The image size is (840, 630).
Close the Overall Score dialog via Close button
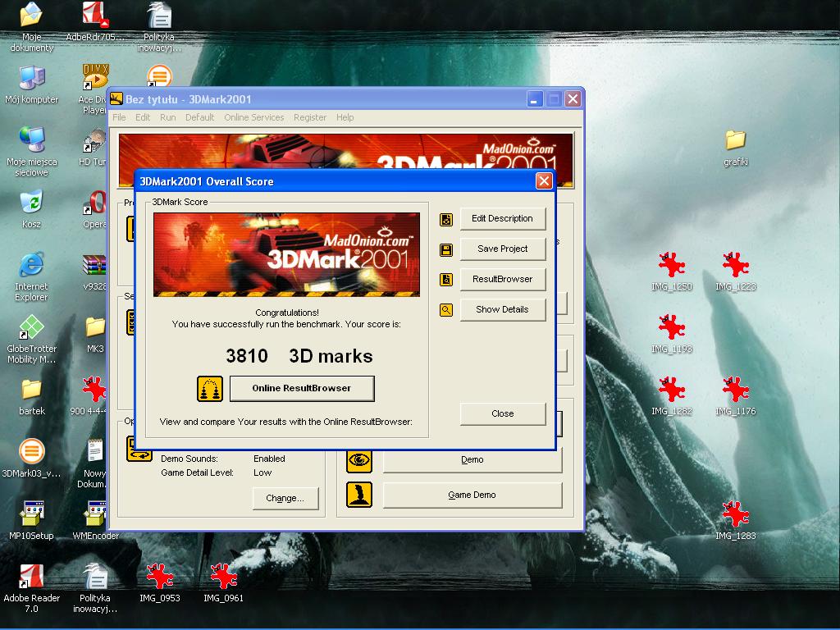pyautogui.click(x=503, y=413)
